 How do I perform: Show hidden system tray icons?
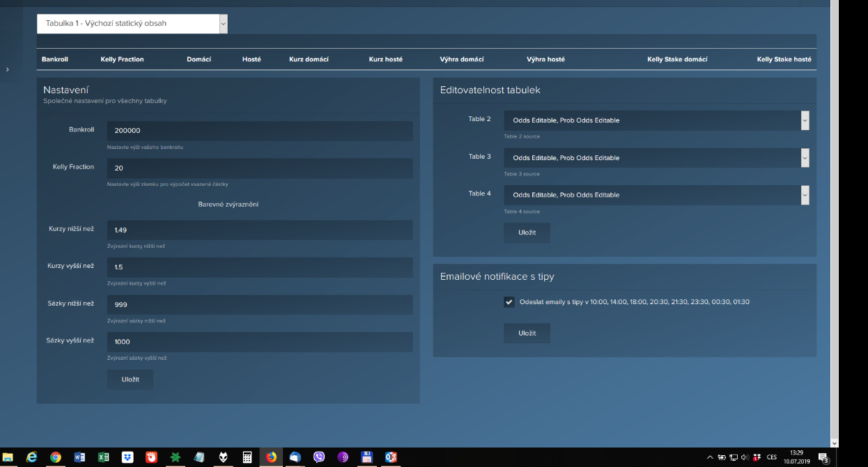pyautogui.click(x=710, y=457)
